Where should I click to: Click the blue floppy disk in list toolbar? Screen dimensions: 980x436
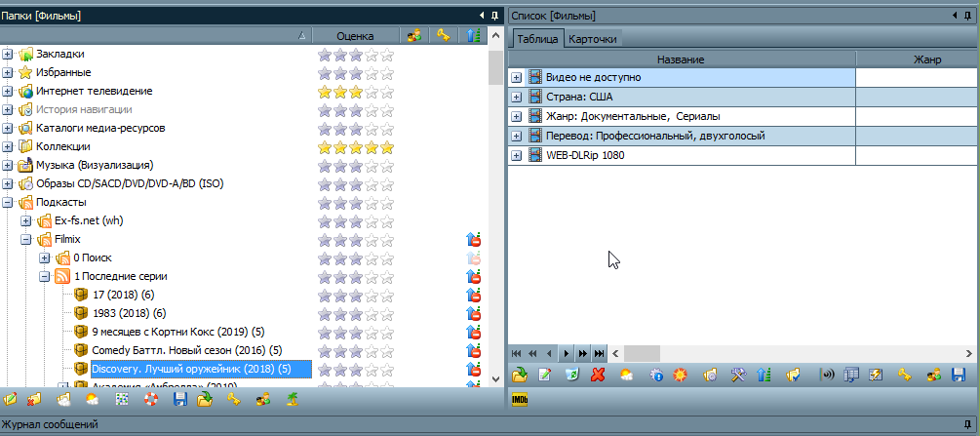coord(958,375)
